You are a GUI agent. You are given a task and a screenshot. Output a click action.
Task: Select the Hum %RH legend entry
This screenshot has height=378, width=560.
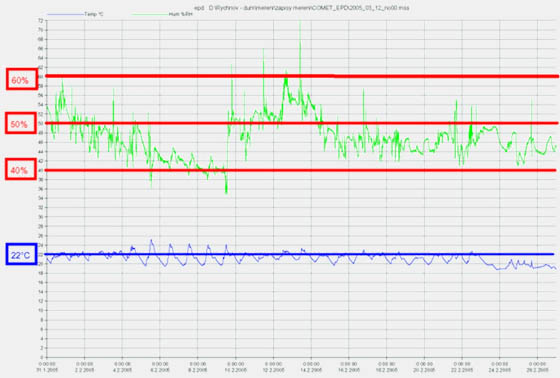181,14
